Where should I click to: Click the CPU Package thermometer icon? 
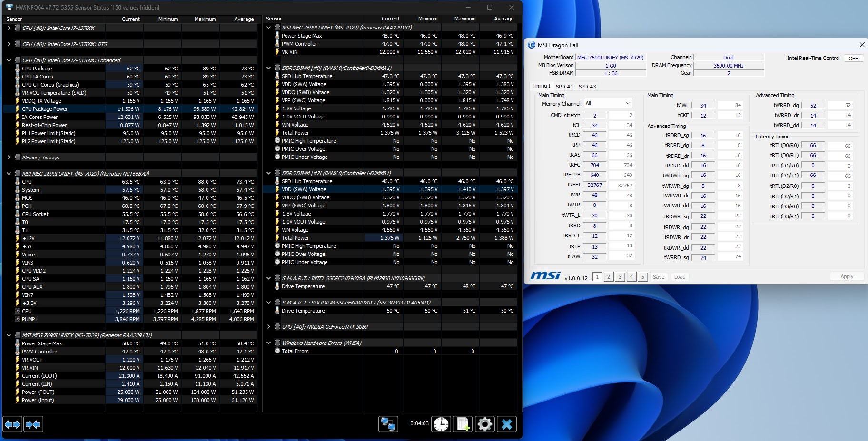[x=18, y=69]
